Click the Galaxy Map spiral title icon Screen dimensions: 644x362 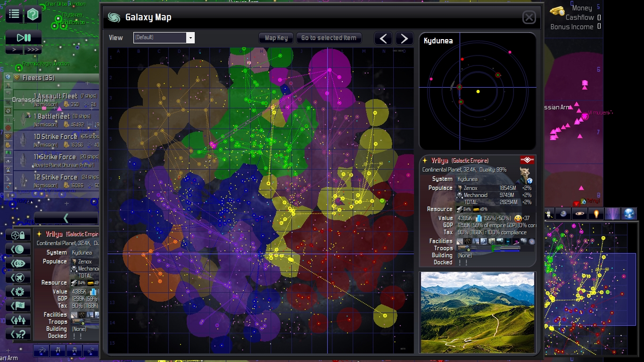tap(114, 17)
